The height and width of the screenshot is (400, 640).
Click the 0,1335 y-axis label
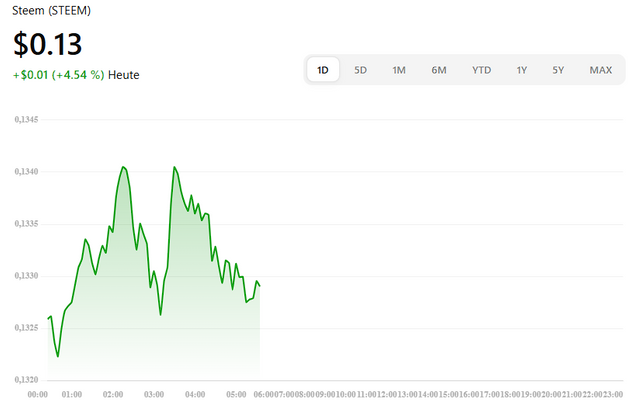point(26,224)
